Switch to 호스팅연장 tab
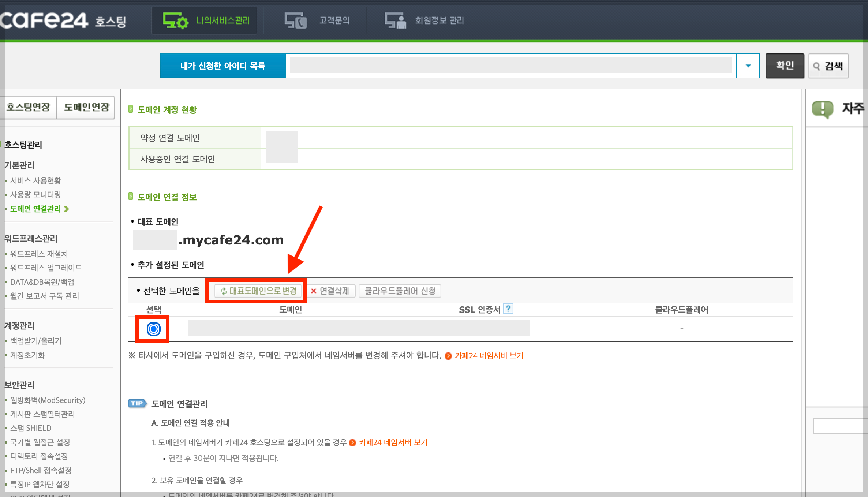The image size is (868, 497). pos(28,107)
